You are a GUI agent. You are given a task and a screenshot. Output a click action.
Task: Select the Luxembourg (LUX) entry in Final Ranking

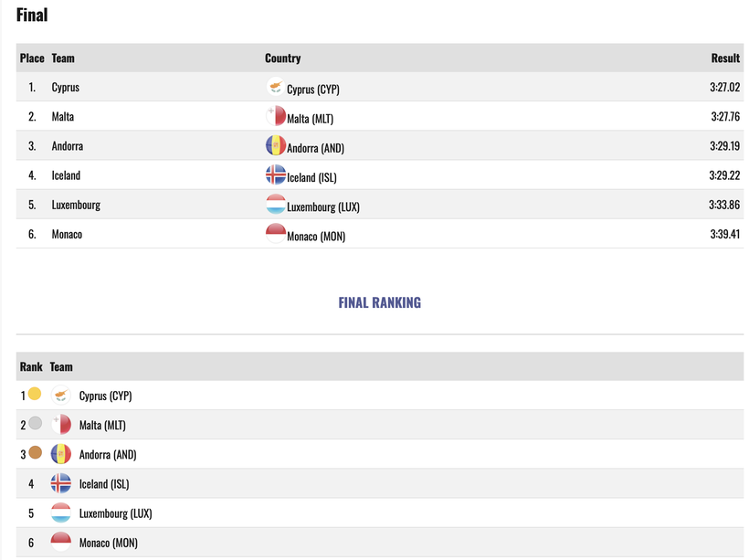[116, 513]
